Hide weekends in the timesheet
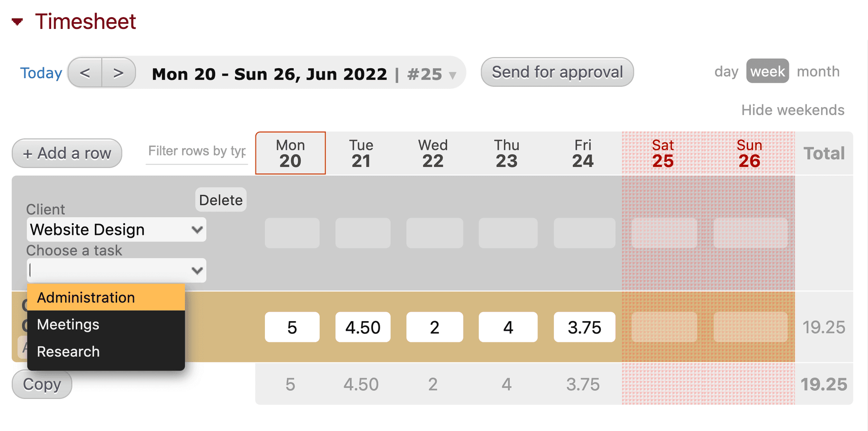Image resolution: width=868 pixels, height=431 pixels. point(793,110)
